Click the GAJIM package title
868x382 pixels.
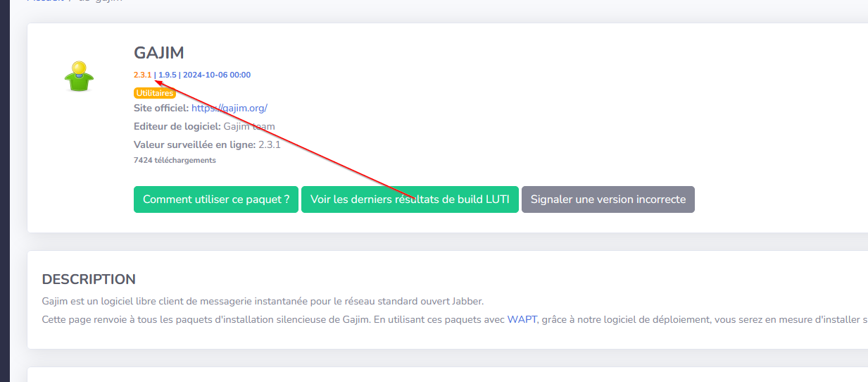[x=159, y=53]
